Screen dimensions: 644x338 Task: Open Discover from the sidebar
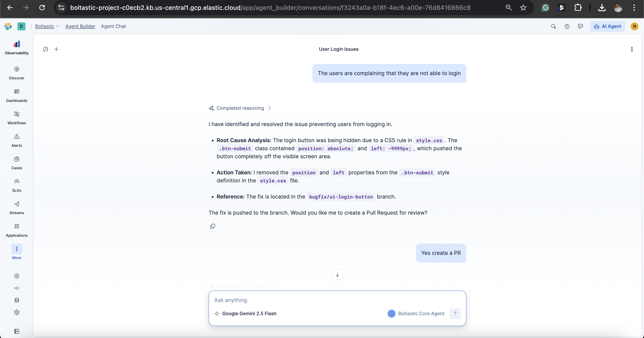[17, 73]
